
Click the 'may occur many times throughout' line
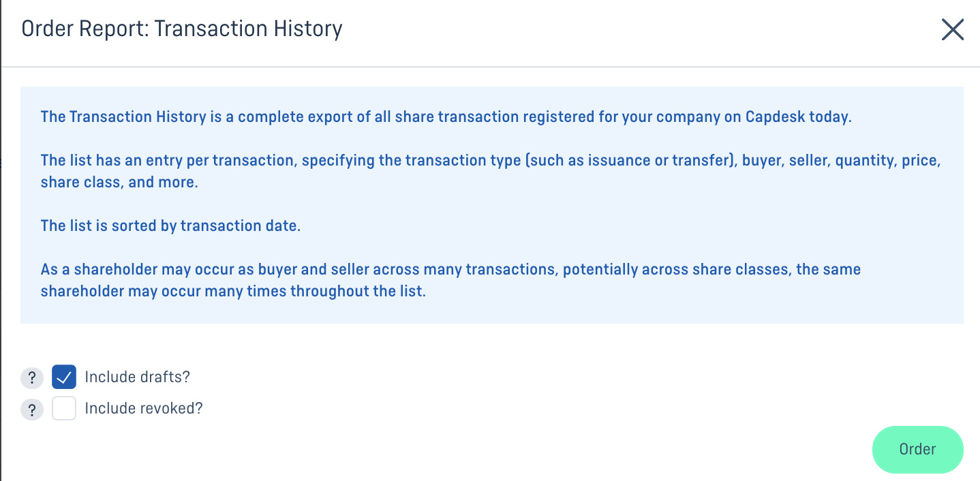233,292
